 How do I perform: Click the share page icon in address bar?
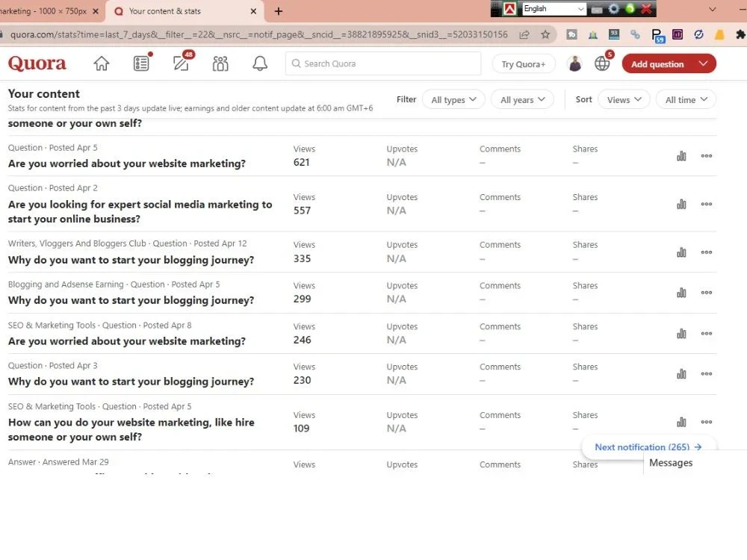point(524,34)
